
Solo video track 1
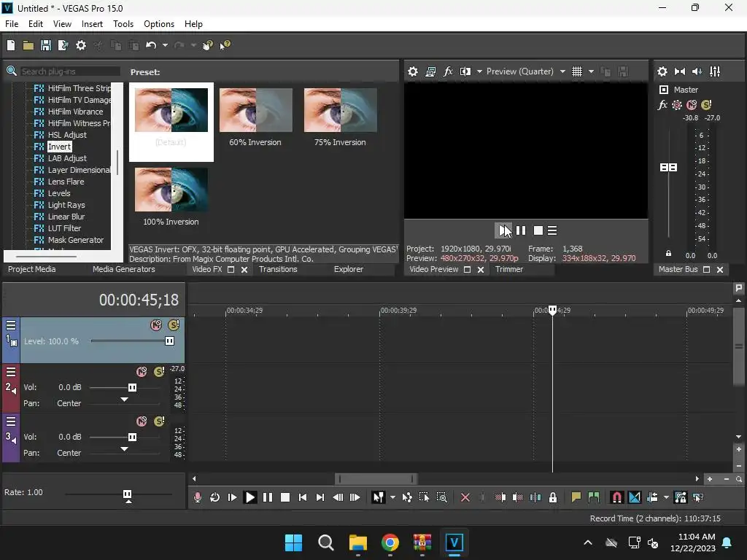coord(174,325)
